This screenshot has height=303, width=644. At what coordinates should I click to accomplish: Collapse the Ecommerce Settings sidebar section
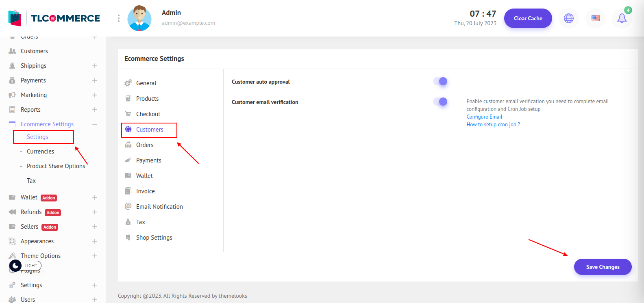(x=95, y=124)
